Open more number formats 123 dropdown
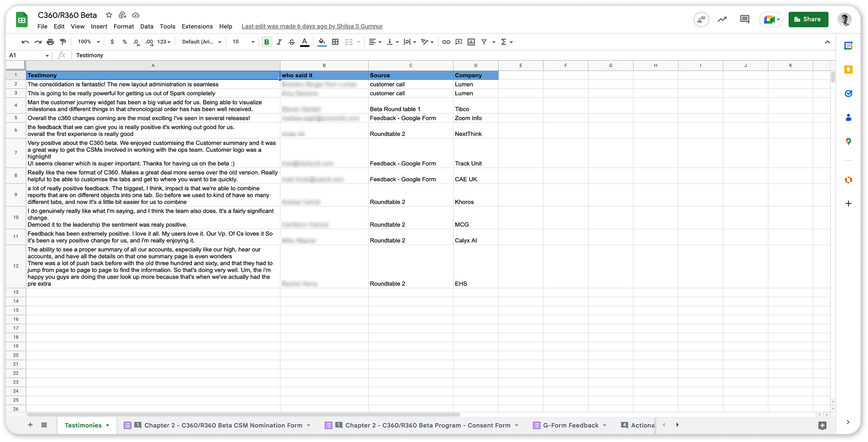 click(x=164, y=42)
